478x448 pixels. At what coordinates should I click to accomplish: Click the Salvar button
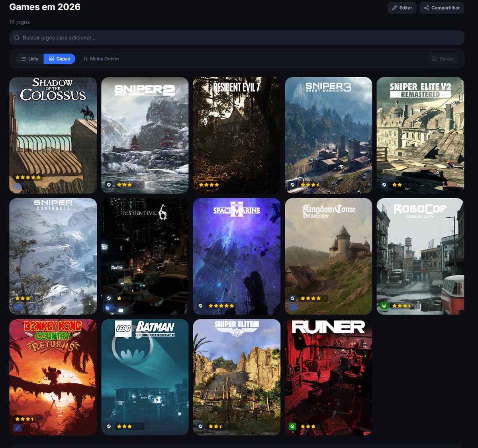[443, 59]
